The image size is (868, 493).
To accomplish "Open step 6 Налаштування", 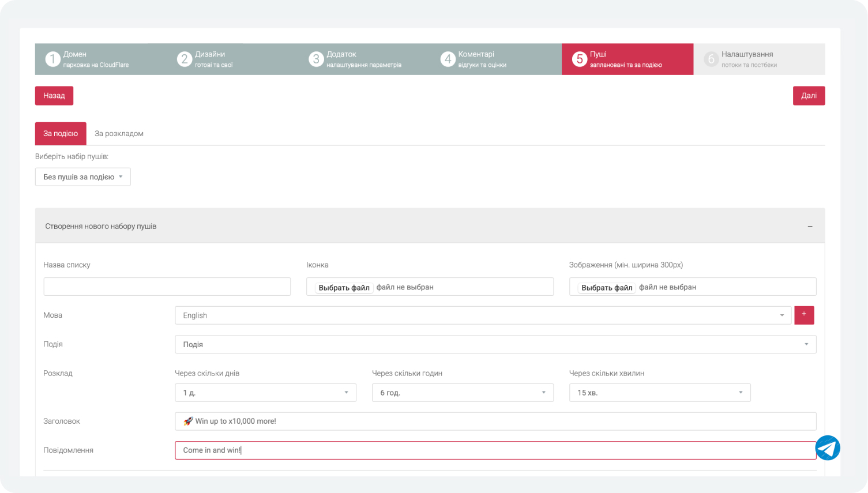I will 758,59.
